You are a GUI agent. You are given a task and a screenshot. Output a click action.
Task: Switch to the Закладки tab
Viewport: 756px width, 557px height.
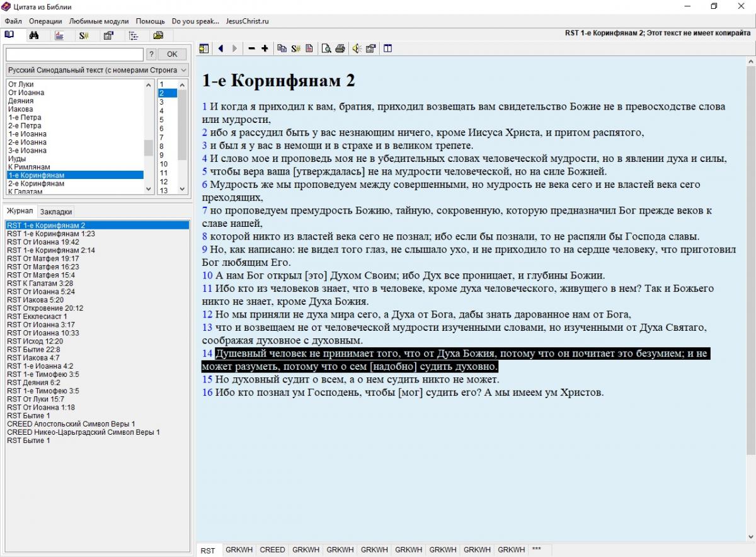56,212
